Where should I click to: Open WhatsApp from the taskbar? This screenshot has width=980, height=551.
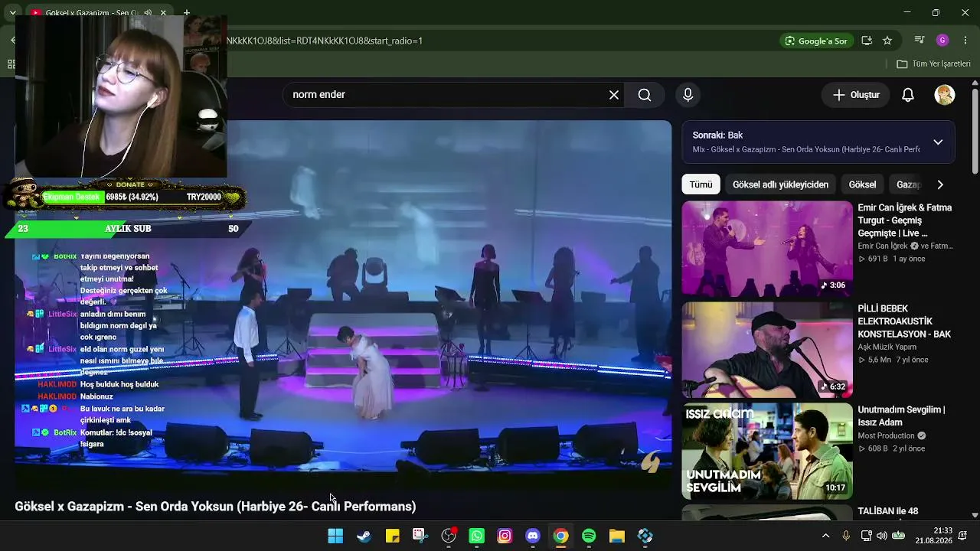tap(477, 536)
